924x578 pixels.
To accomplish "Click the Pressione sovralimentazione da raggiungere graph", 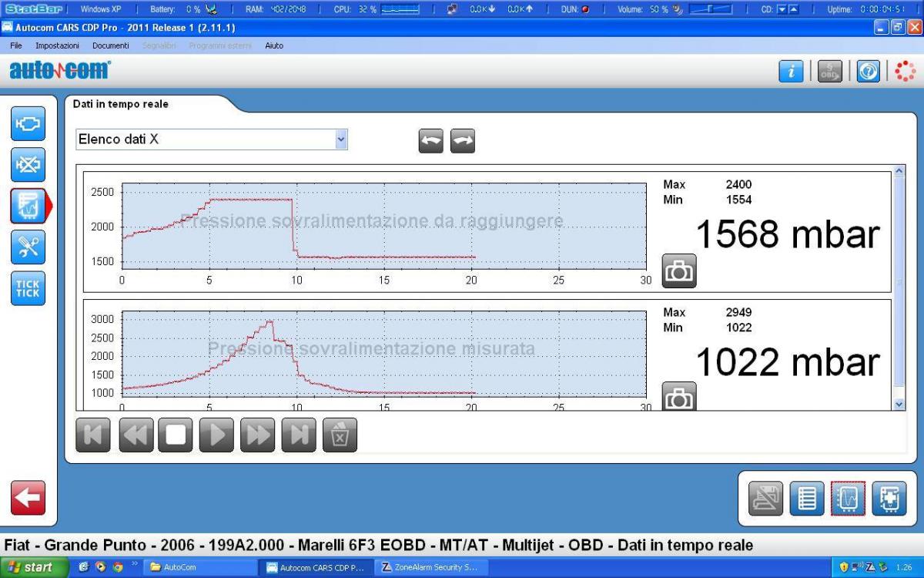I will [383, 227].
